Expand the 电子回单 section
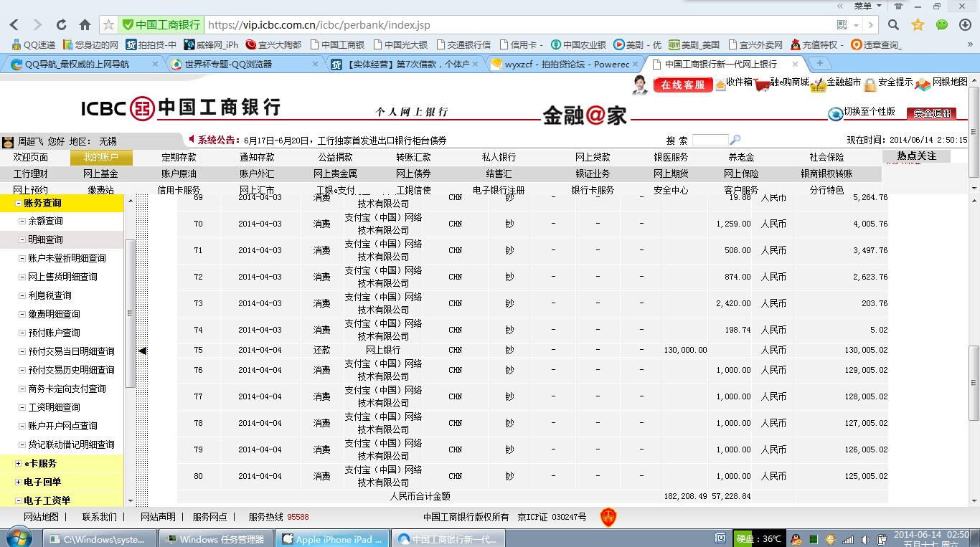The width and height of the screenshot is (980, 547). pyautogui.click(x=19, y=482)
